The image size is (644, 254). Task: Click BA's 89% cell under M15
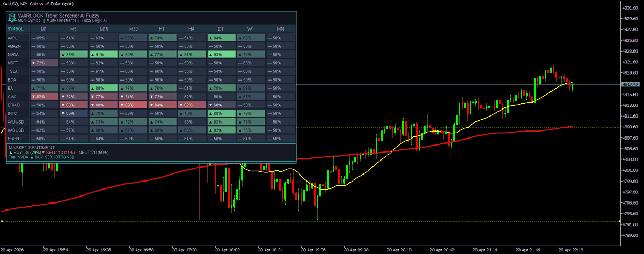coord(103,88)
